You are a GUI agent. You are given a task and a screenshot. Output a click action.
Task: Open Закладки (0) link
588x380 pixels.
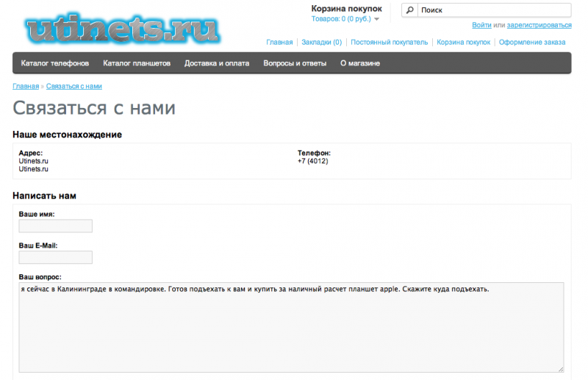pos(322,42)
